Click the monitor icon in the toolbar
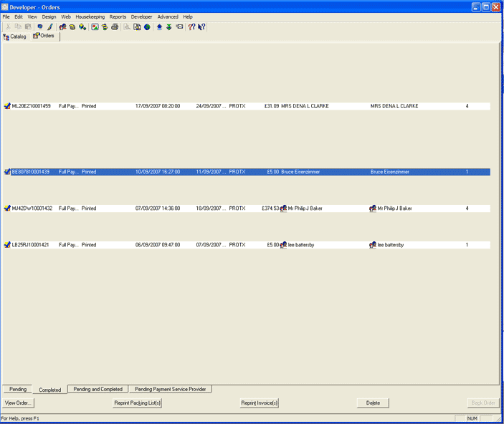 (39, 26)
